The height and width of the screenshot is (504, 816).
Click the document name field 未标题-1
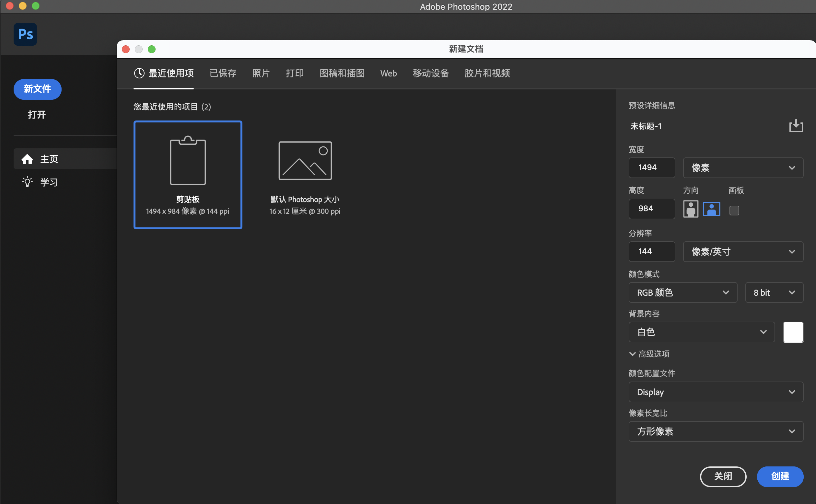click(x=707, y=126)
